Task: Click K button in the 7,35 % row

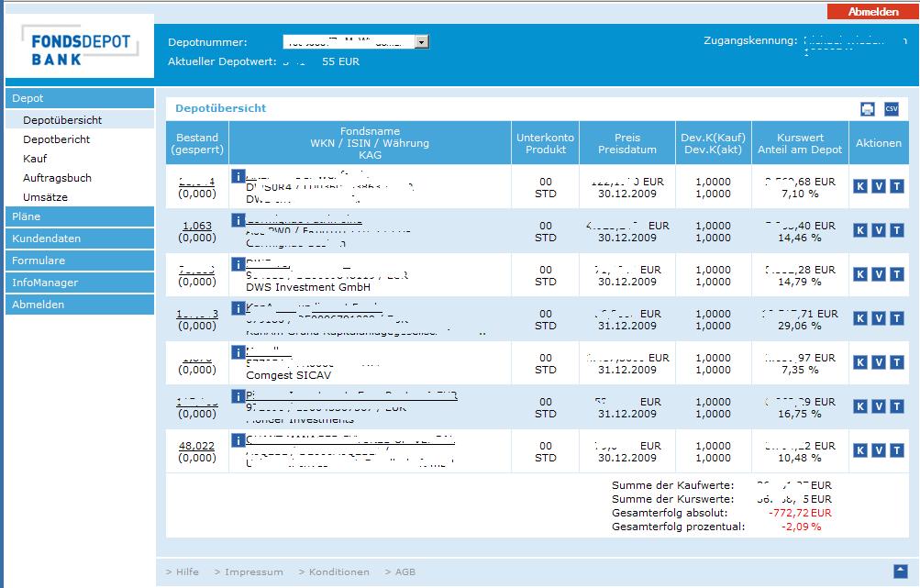Action: 860,362
